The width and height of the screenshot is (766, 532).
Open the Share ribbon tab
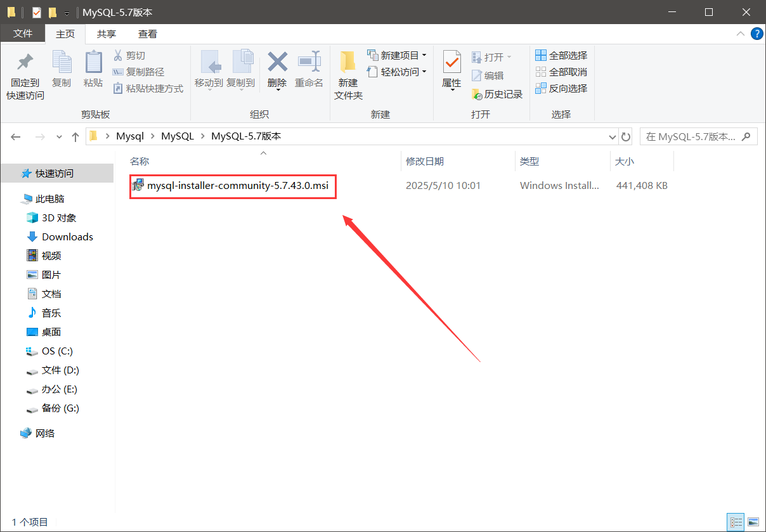pos(107,34)
